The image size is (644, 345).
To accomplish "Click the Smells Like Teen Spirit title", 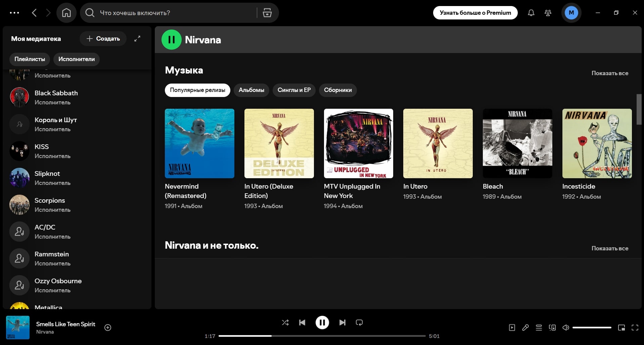I will 65,324.
